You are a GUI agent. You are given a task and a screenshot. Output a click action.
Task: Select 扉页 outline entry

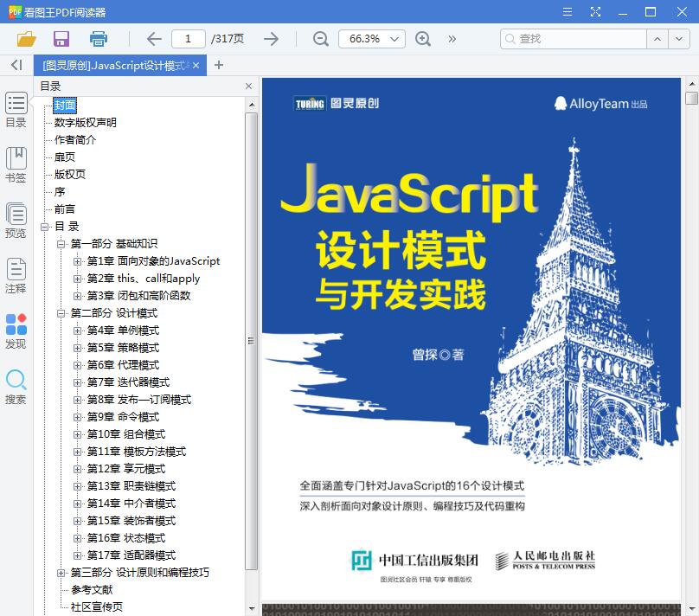tap(65, 157)
